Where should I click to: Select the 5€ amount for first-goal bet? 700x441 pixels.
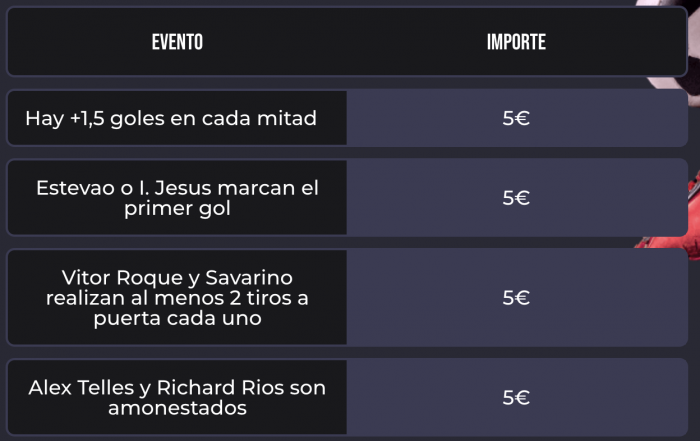coord(516,197)
